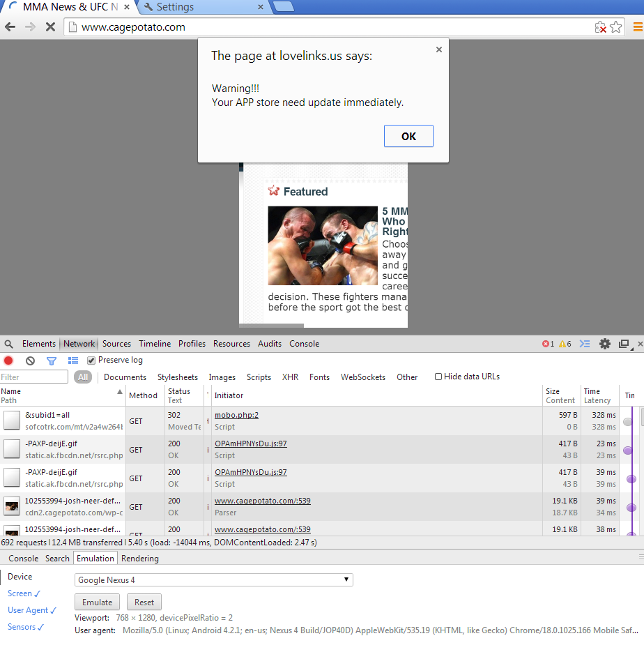Open DevTools settings gear
This screenshot has height=659, width=644.
(x=605, y=344)
